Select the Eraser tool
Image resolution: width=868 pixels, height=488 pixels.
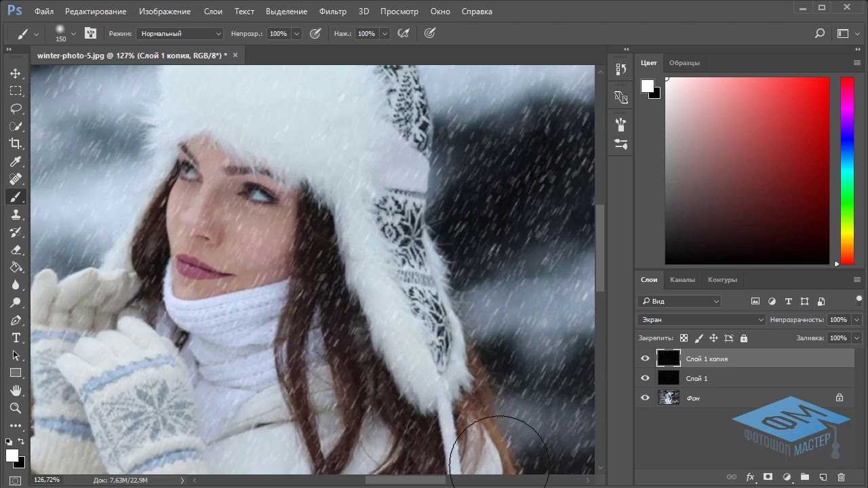(16, 249)
